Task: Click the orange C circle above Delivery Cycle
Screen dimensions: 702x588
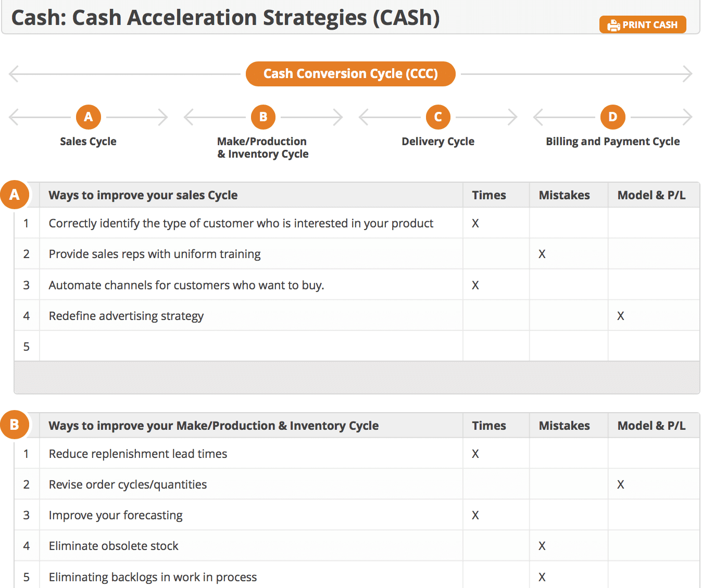Action: click(x=438, y=117)
